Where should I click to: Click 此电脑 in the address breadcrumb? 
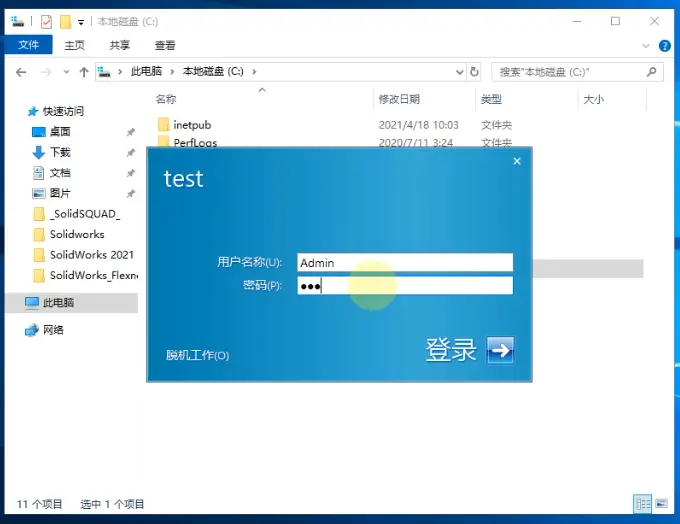click(x=147, y=72)
